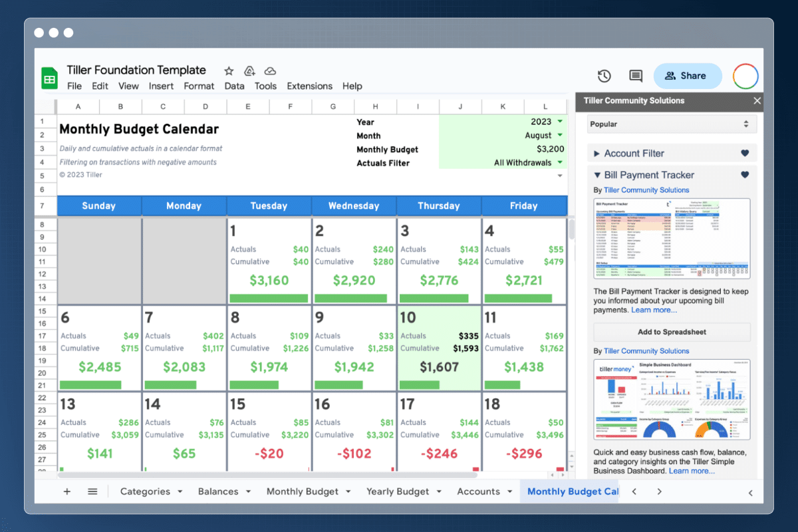798x532 pixels.
Task: Click the Share button
Action: pos(687,76)
